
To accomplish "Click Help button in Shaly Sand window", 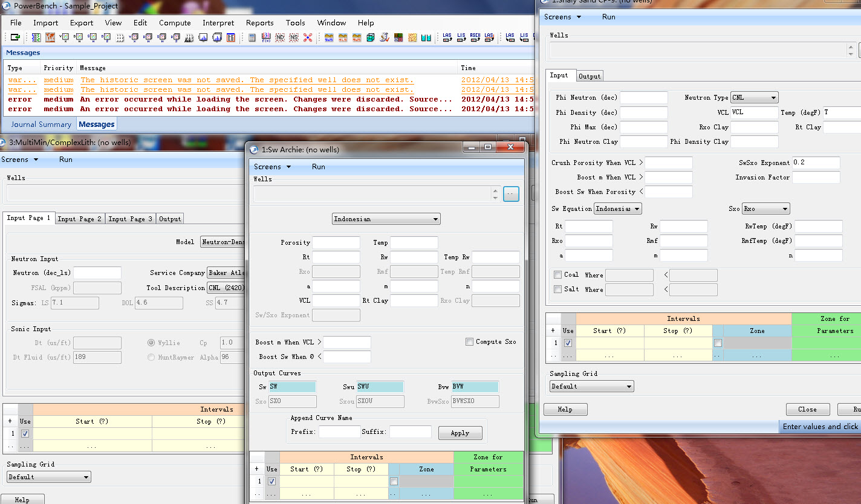I will [x=565, y=409].
